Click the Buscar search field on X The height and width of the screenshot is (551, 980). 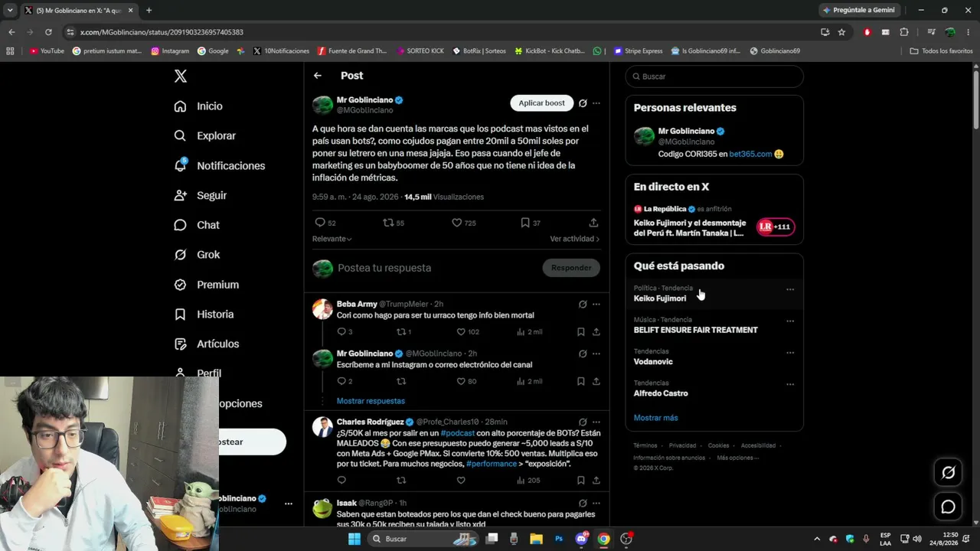[x=714, y=77]
